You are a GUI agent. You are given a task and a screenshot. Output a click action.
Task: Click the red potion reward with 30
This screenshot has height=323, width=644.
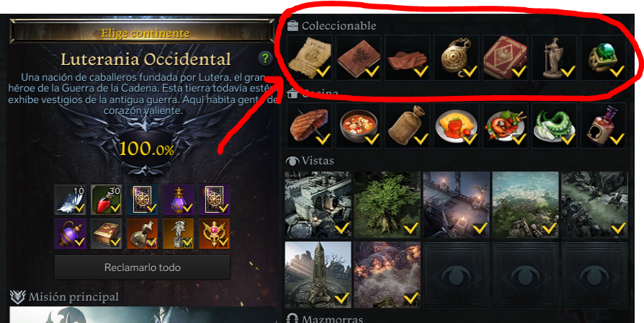click(x=107, y=200)
